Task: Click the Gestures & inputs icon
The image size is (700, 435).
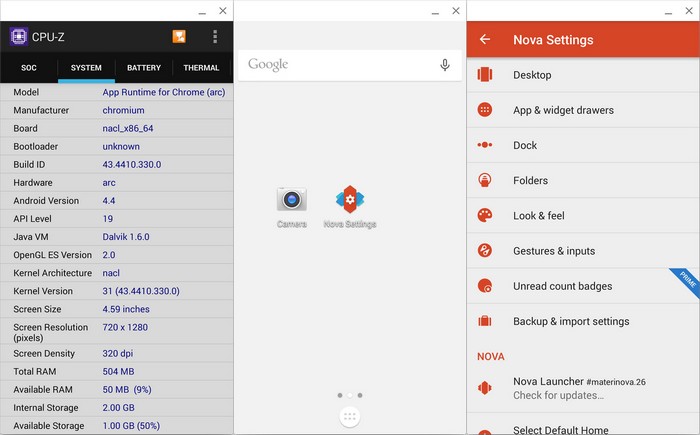Action: pyautogui.click(x=485, y=250)
